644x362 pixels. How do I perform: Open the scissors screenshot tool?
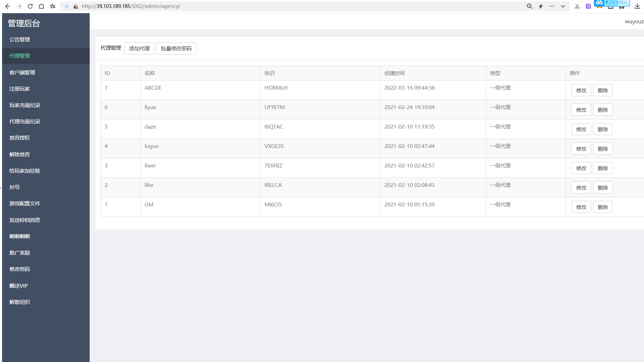click(577, 6)
